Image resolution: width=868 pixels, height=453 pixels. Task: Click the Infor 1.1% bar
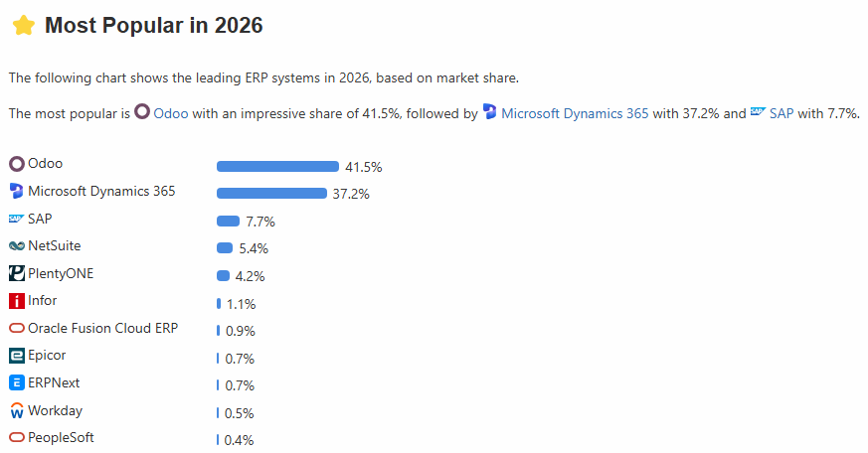[219, 303]
